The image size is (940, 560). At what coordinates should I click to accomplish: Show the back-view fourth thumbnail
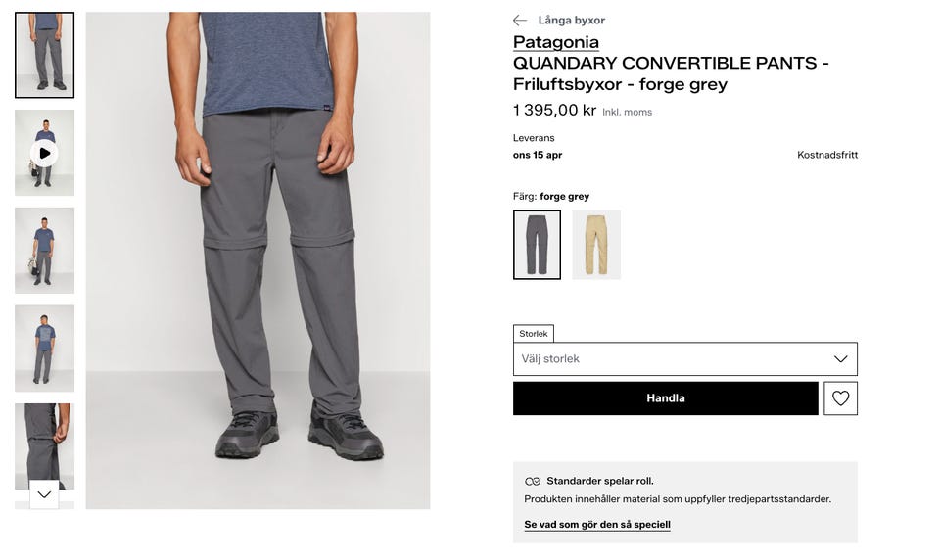point(44,349)
